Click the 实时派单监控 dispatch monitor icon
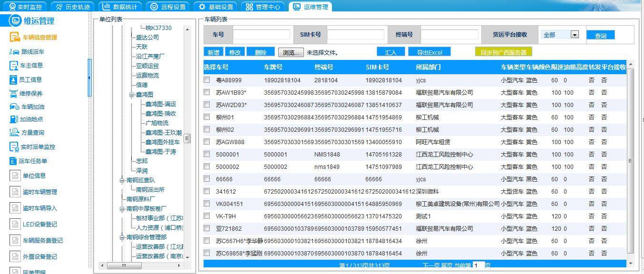Image resolution: width=644 pixels, height=274 pixels. tap(14, 147)
